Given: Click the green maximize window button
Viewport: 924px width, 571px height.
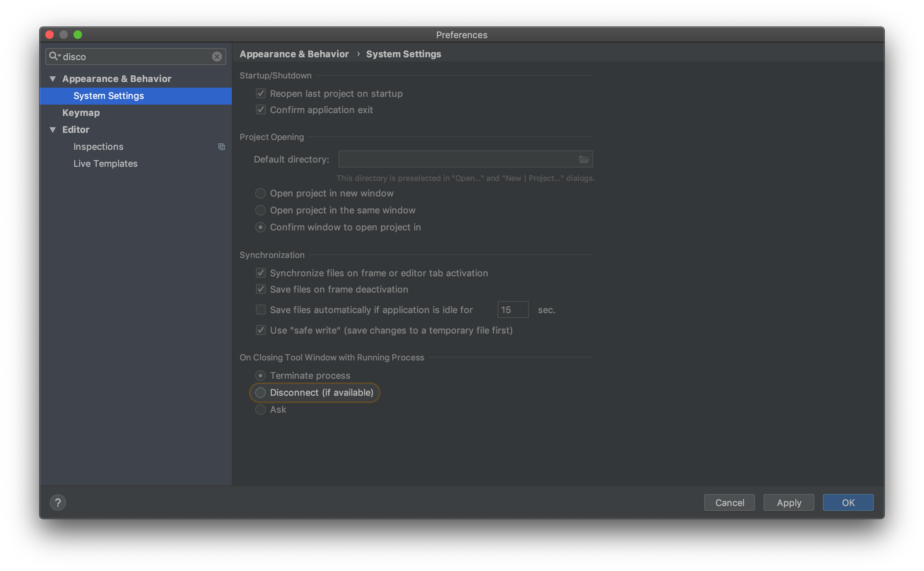Looking at the screenshot, I should [78, 35].
